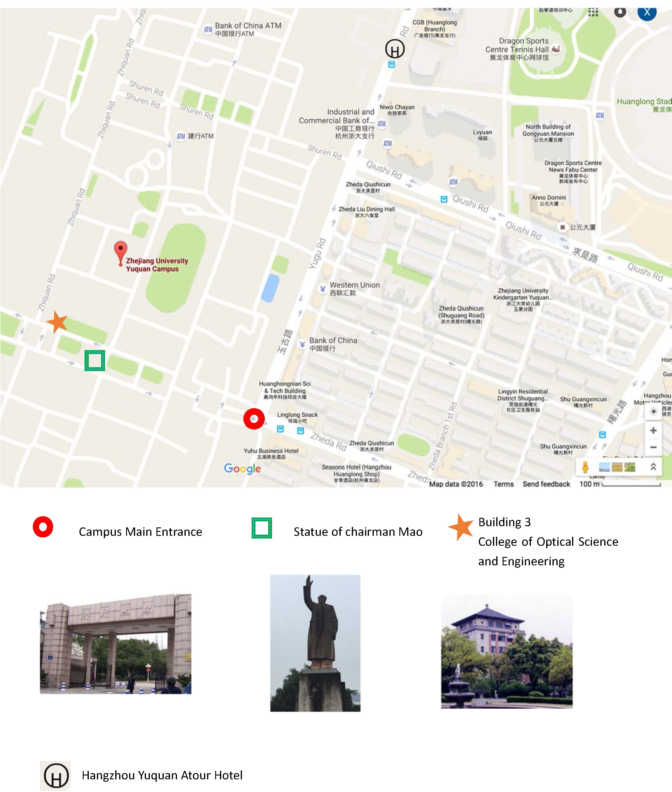672x792 pixels.
Task: Click the Dragon Sports Centre Tennis Hall icon
Action: tap(556, 49)
